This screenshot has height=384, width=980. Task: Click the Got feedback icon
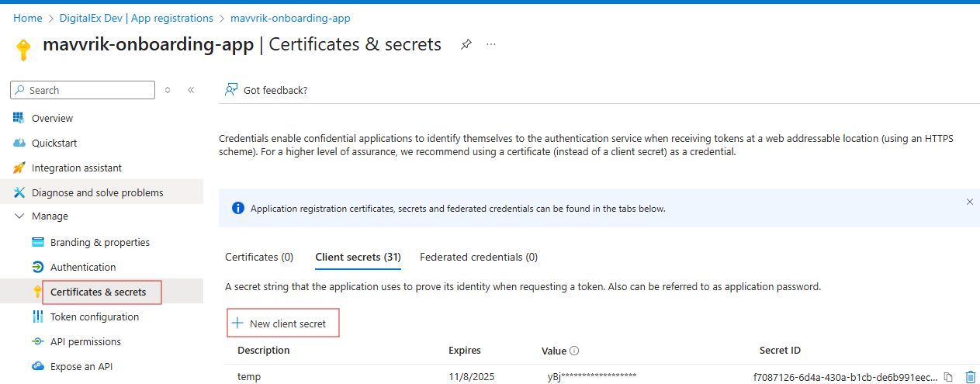(230, 90)
